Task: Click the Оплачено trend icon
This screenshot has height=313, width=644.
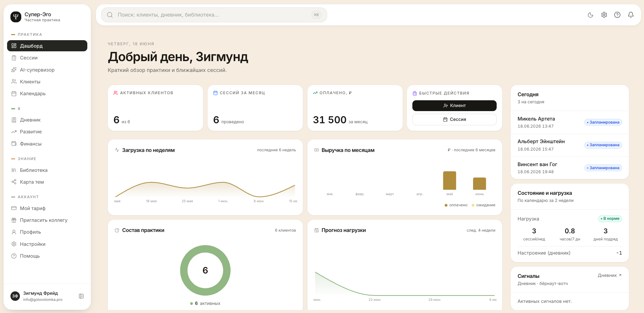Action: click(315, 93)
